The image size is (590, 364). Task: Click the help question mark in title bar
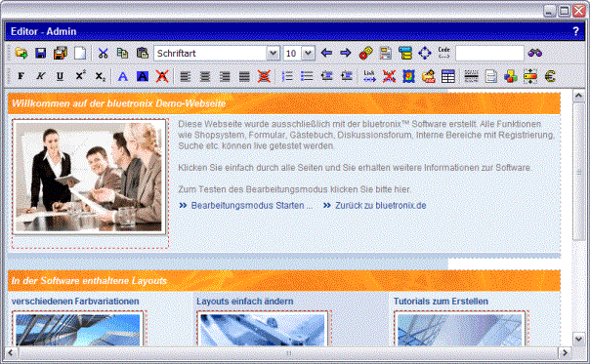pyautogui.click(x=575, y=31)
